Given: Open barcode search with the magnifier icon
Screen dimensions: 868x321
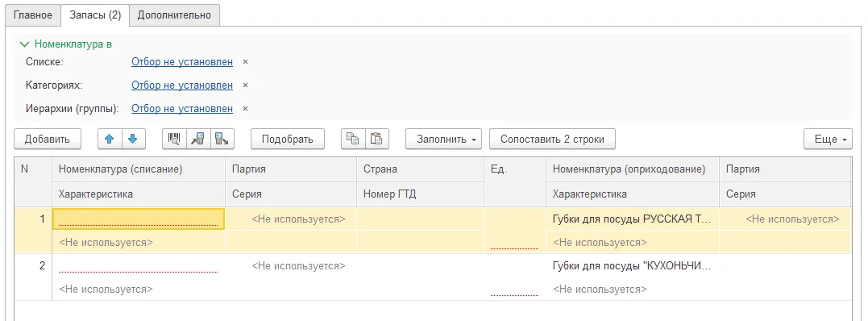Looking at the screenshot, I should 174,140.
